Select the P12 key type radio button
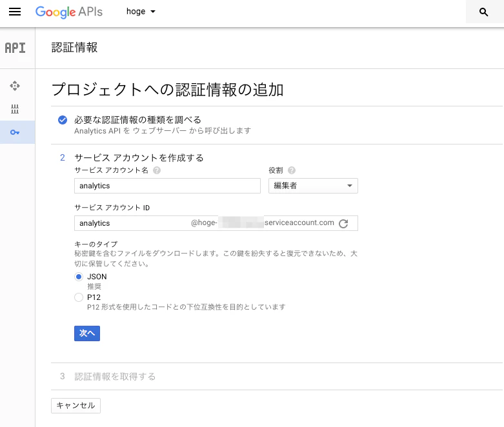This screenshot has width=504, height=427. click(x=79, y=297)
